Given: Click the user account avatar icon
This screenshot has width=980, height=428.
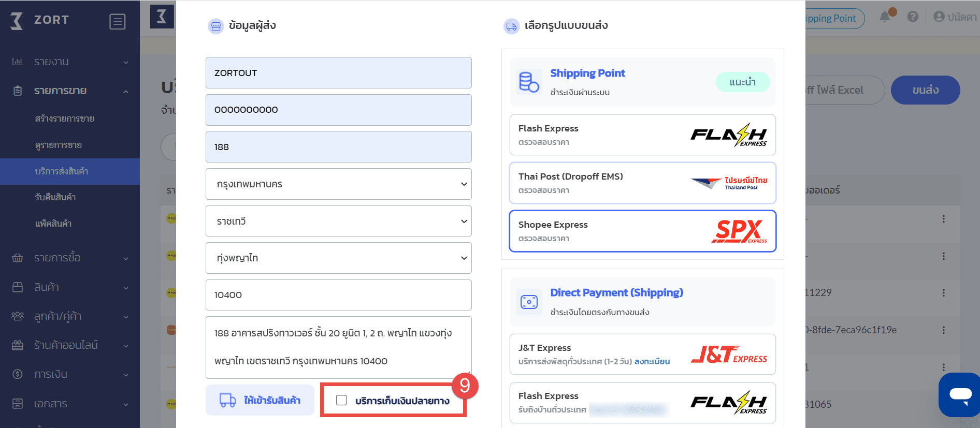Looking at the screenshot, I should tap(939, 17).
